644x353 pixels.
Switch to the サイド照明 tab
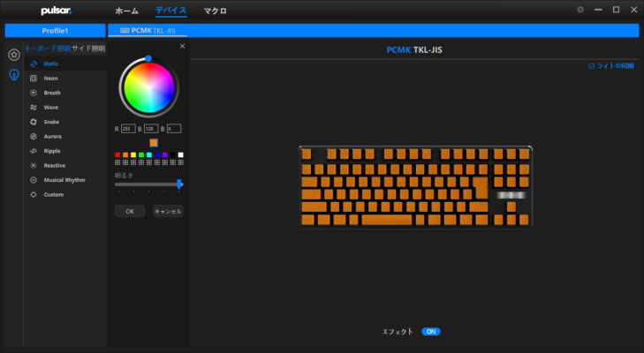click(88, 49)
